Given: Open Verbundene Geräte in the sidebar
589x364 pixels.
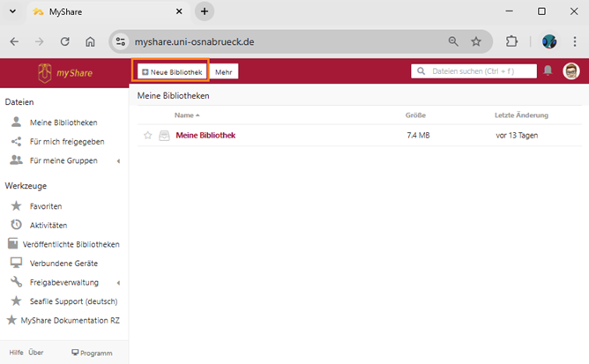Looking at the screenshot, I should click(x=63, y=263).
